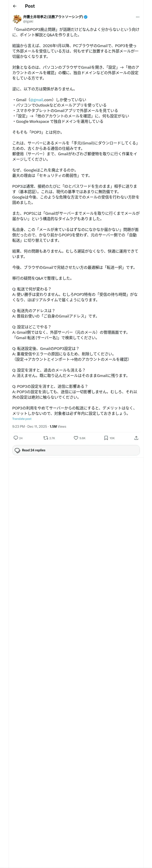This screenshot has height=868, width=152.
Task: Click the @igaki handle
Action: coord(28,21)
